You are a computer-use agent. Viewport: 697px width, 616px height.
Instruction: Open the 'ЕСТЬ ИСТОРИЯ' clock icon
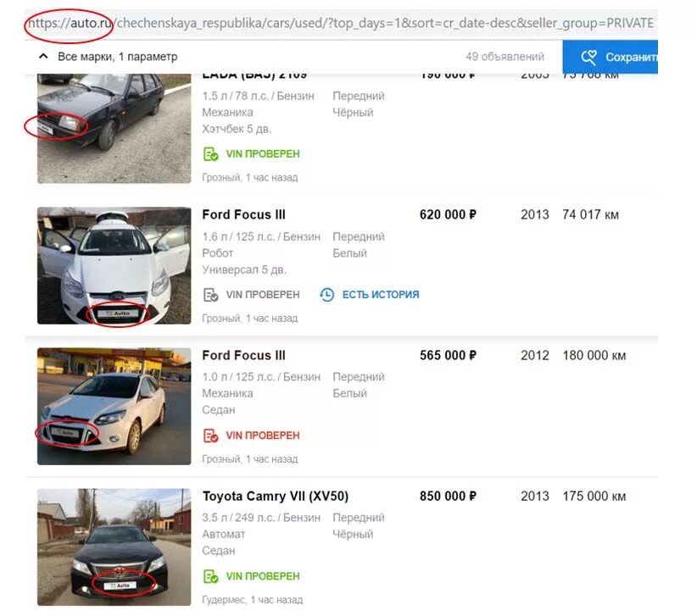coord(327,295)
